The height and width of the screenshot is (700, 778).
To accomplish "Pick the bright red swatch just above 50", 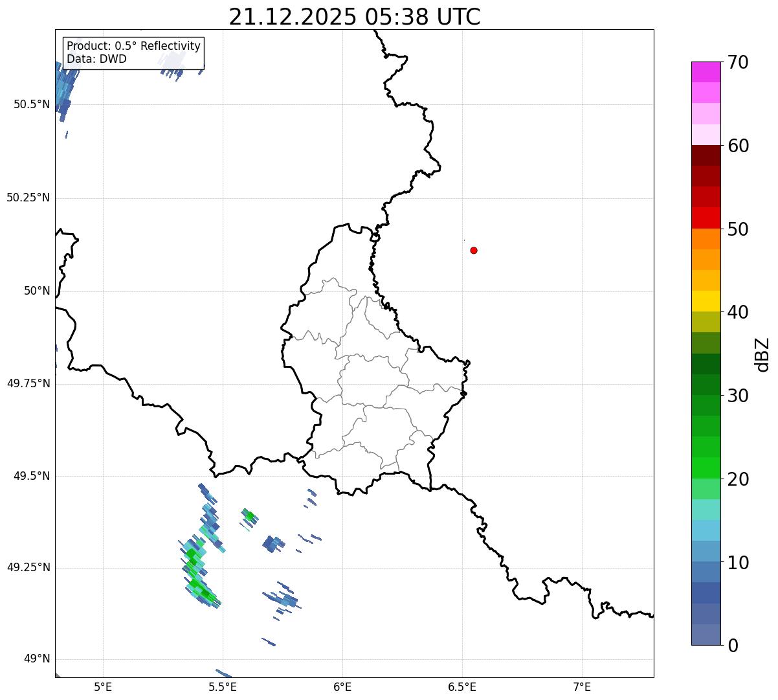I will click(706, 218).
